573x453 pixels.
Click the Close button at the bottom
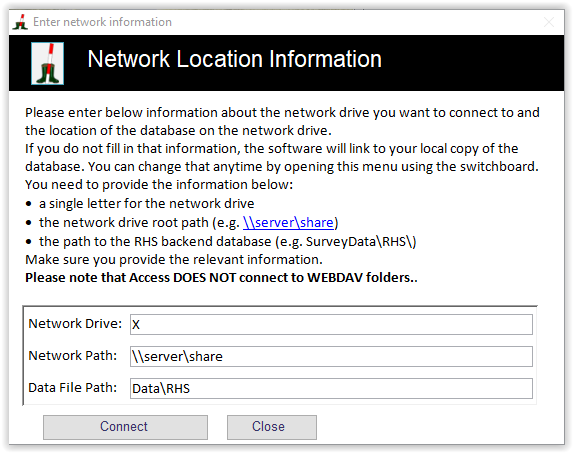tap(272, 427)
